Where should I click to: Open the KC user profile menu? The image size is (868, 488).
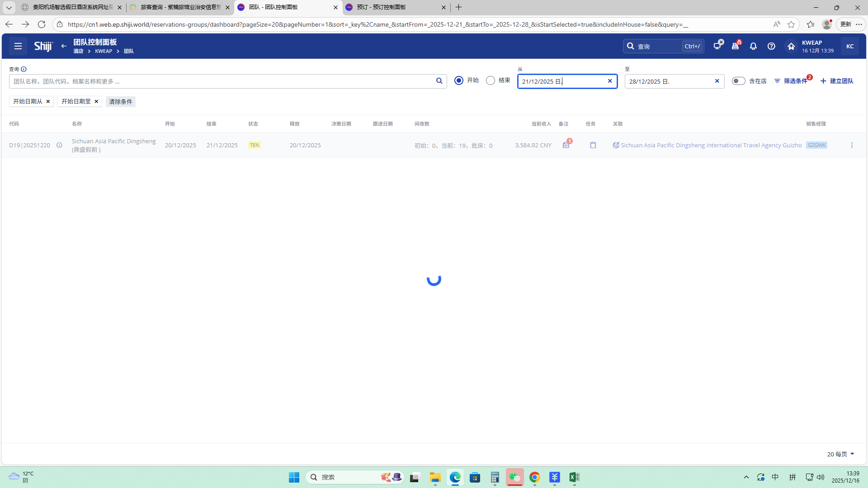850,46
